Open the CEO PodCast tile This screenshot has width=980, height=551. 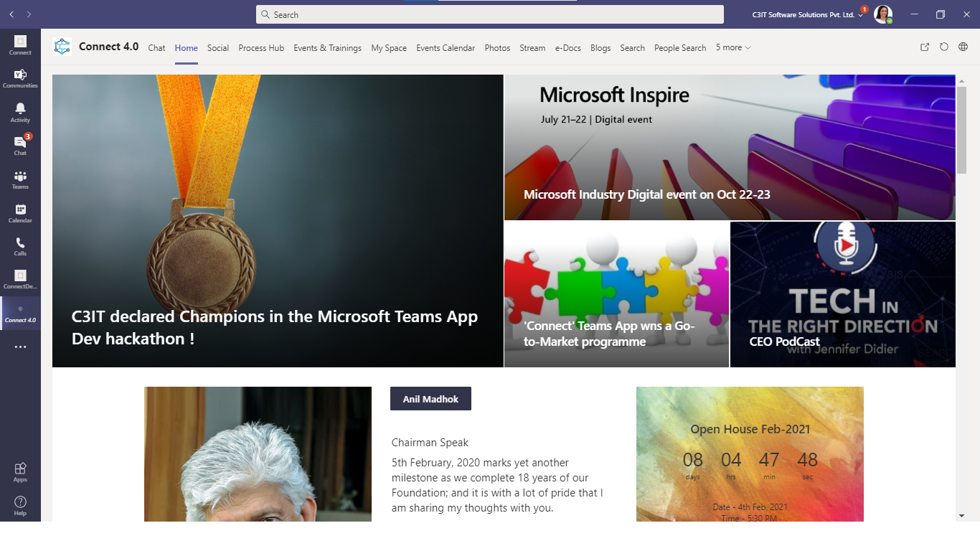point(843,294)
